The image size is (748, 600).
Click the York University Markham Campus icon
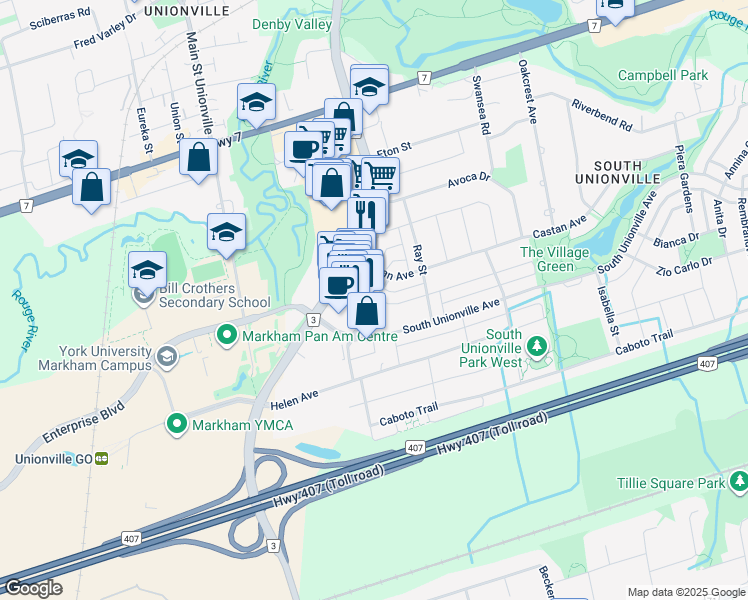167,357
